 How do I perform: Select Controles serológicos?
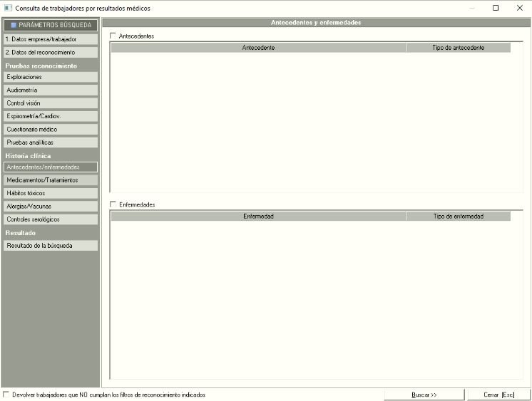(50, 219)
